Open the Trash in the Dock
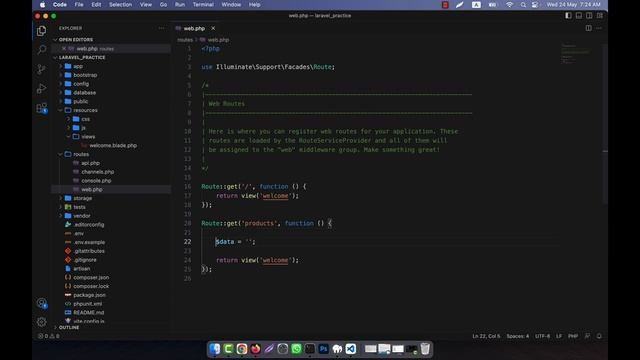 click(425, 349)
